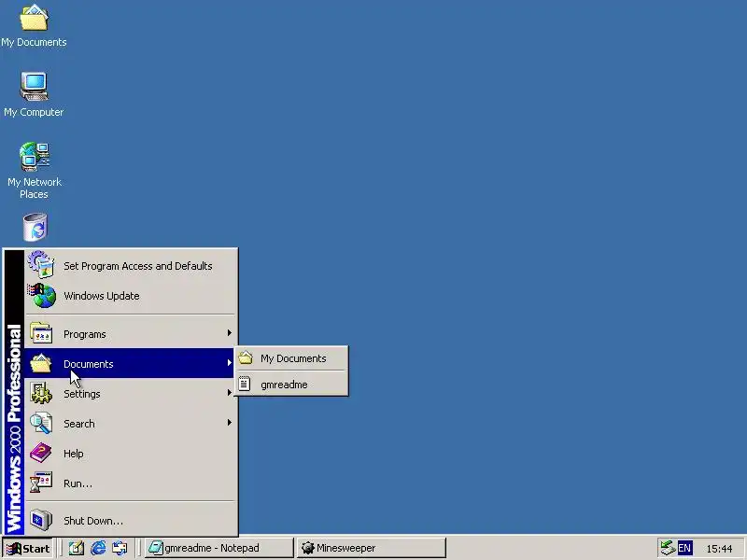This screenshot has width=747, height=560.
Task: Switch to gmreadme - Notepad taskbar button
Action: click(218, 548)
